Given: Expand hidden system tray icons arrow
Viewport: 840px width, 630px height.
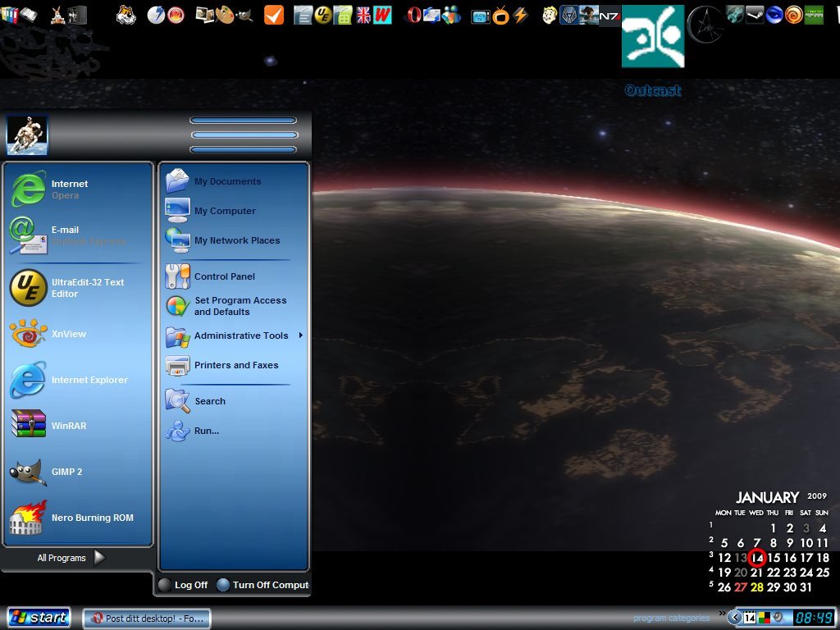Looking at the screenshot, I should 735,618.
